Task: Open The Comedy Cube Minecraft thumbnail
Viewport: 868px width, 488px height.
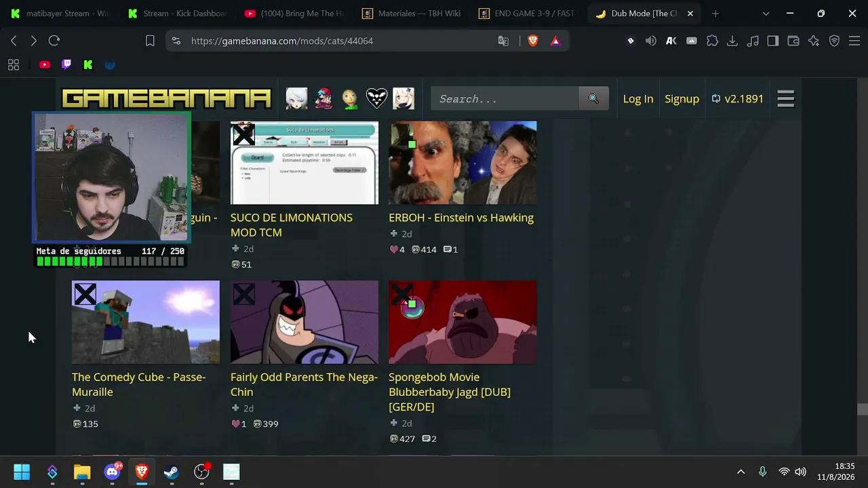Action: 146,322
